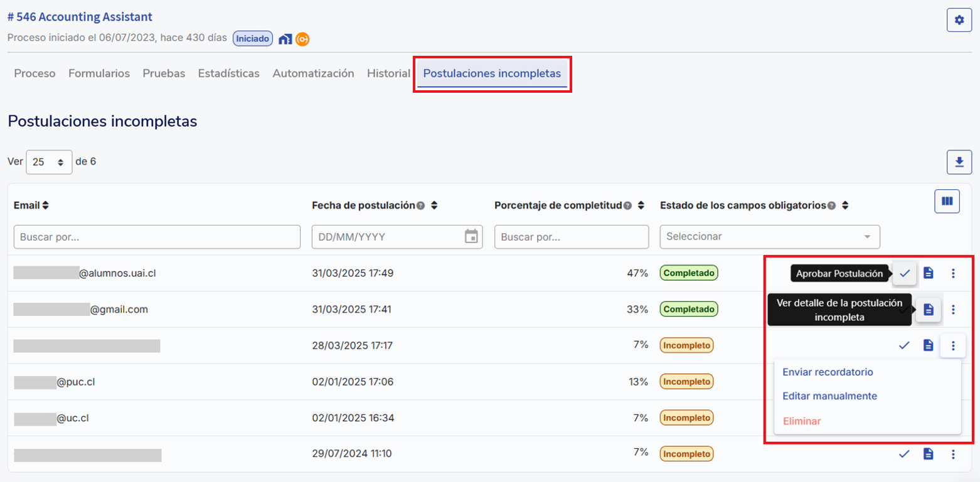
Task: Open the # 546 Accounting Assistant title link
Action: tap(80, 17)
